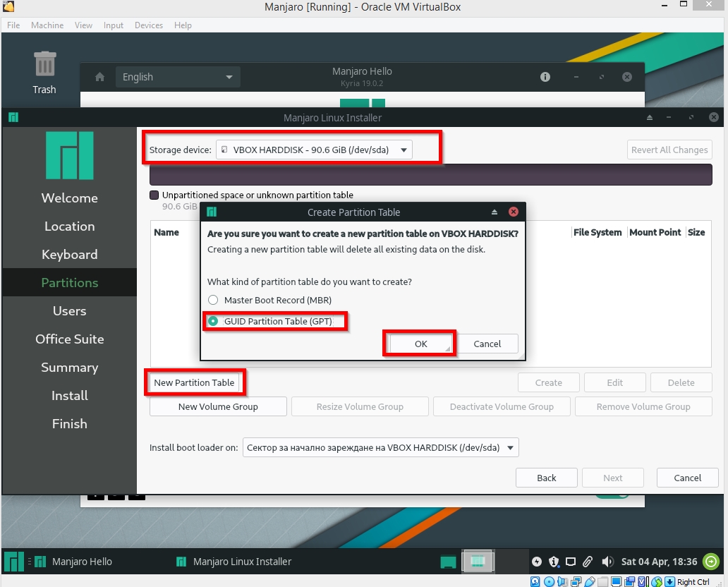Click the Name column header
This screenshot has width=728, height=587.
[x=166, y=232]
